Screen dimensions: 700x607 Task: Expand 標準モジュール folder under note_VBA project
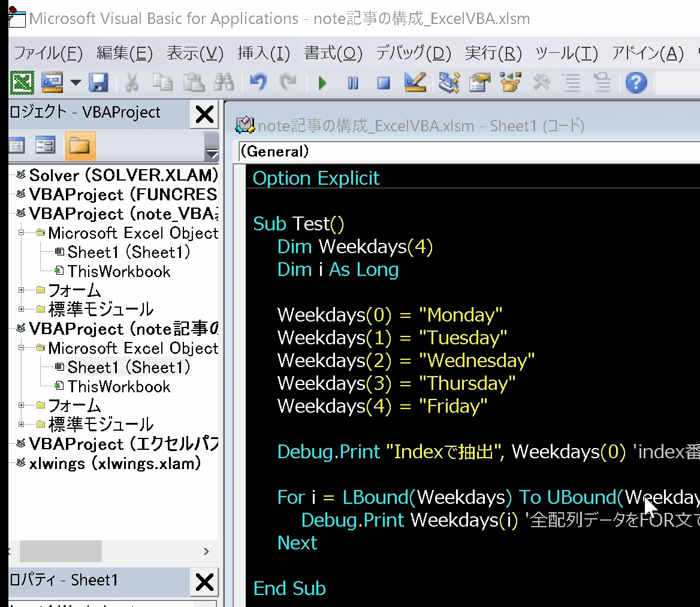click(21, 309)
